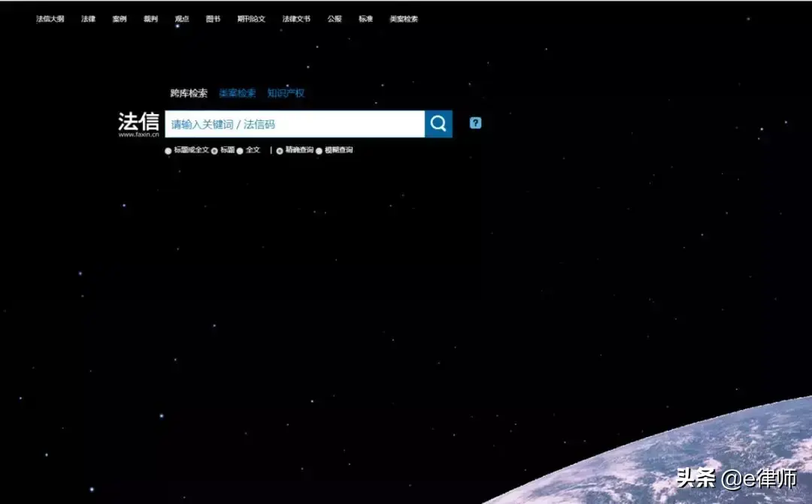Switch to the 知识产权 tab
Viewport: 812px width, 504px height.
point(286,93)
